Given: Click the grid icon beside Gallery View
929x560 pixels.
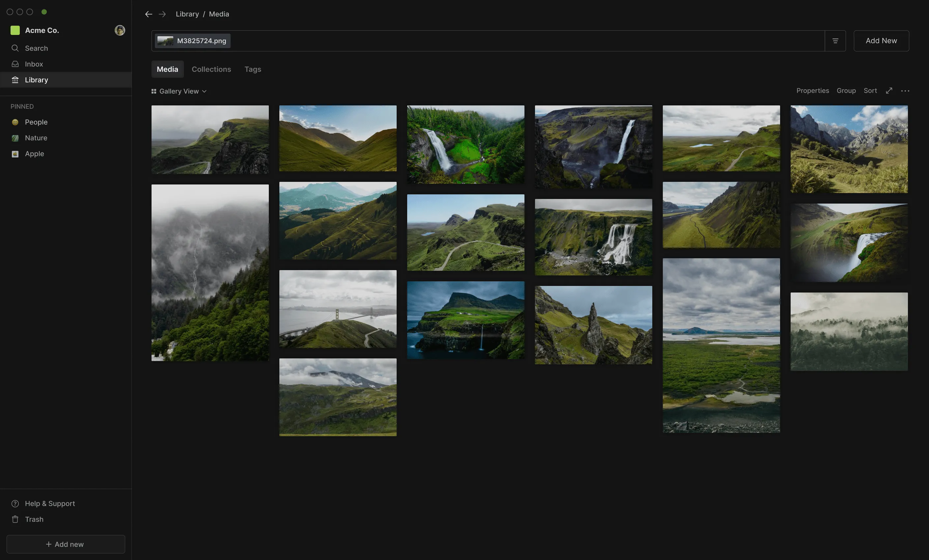Looking at the screenshot, I should tap(154, 91).
